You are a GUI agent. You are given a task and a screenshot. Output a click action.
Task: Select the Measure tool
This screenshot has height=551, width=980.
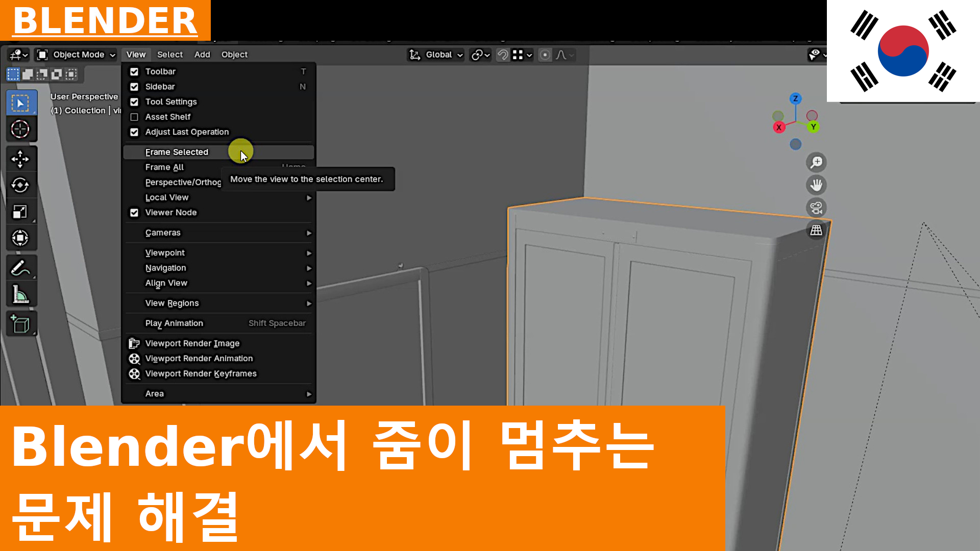[21, 294]
